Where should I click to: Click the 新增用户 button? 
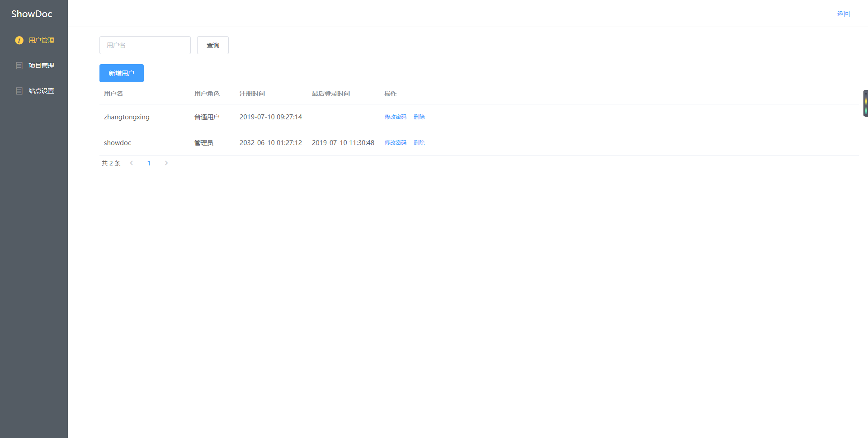point(121,73)
